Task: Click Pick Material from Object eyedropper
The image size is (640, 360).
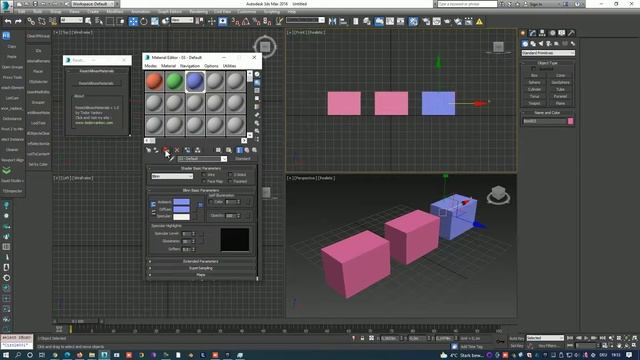Action: [x=172, y=159]
